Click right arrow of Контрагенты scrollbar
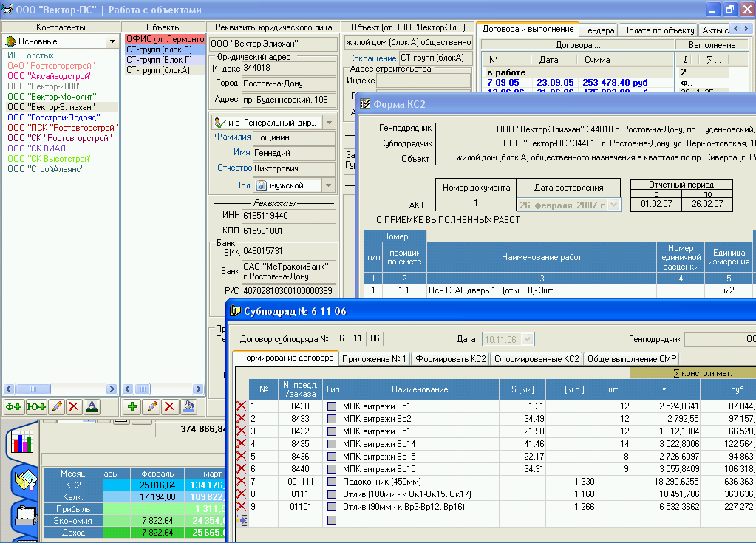The height and width of the screenshot is (543, 756). [x=112, y=389]
